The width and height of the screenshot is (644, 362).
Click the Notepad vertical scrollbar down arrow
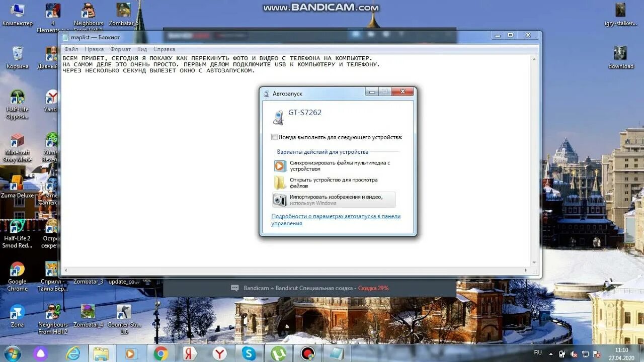pyautogui.click(x=535, y=262)
